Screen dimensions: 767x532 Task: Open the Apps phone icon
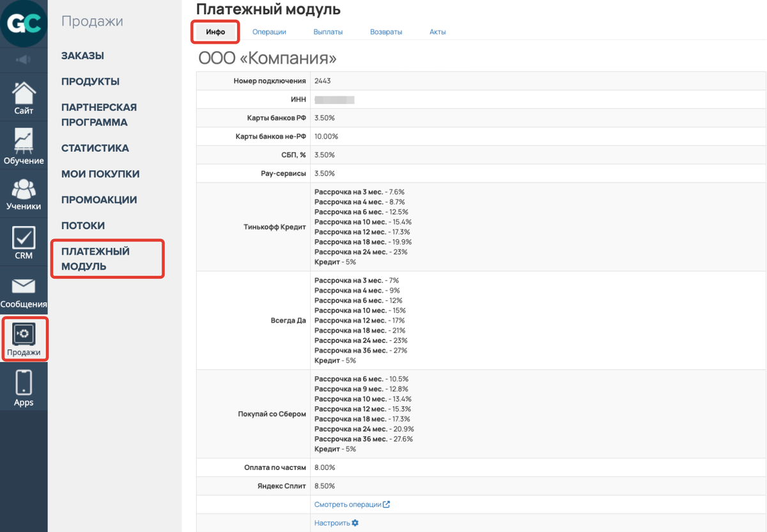pyautogui.click(x=24, y=388)
